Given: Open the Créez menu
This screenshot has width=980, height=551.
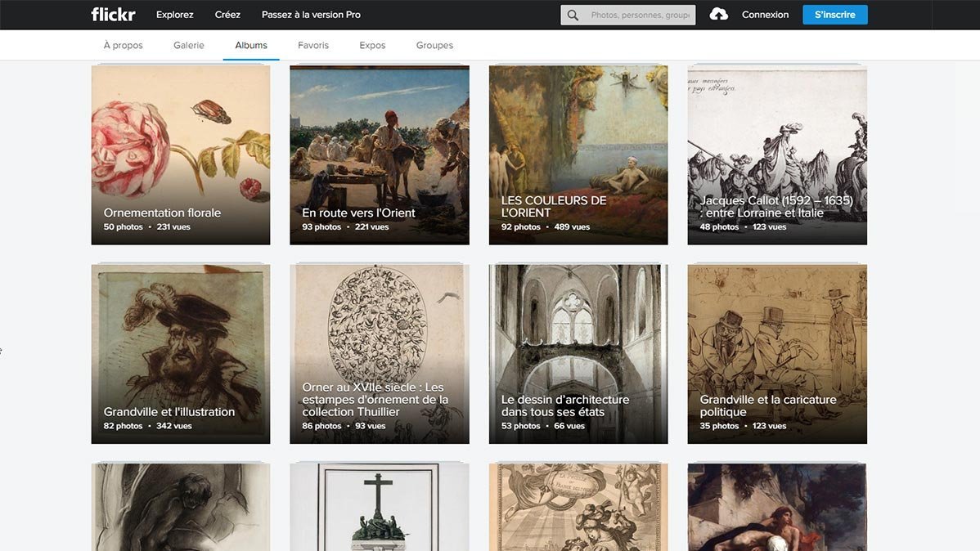Looking at the screenshot, I should point(227,15).
